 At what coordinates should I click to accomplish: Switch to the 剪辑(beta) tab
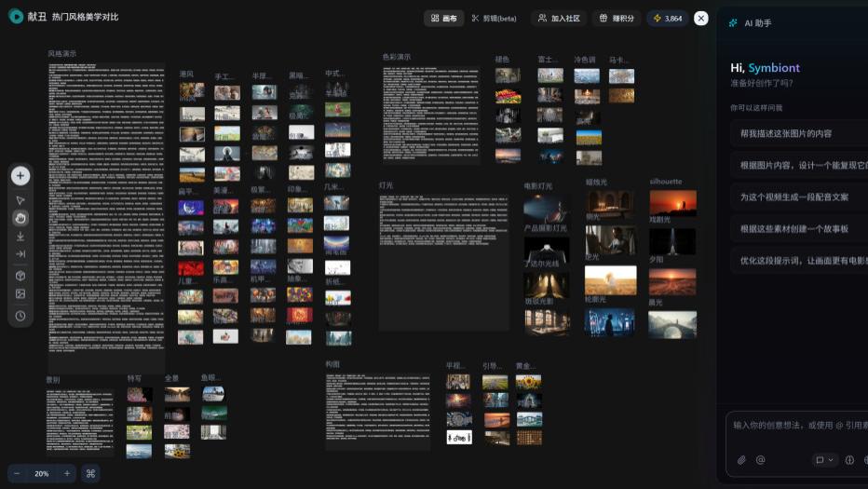point(494,19)
